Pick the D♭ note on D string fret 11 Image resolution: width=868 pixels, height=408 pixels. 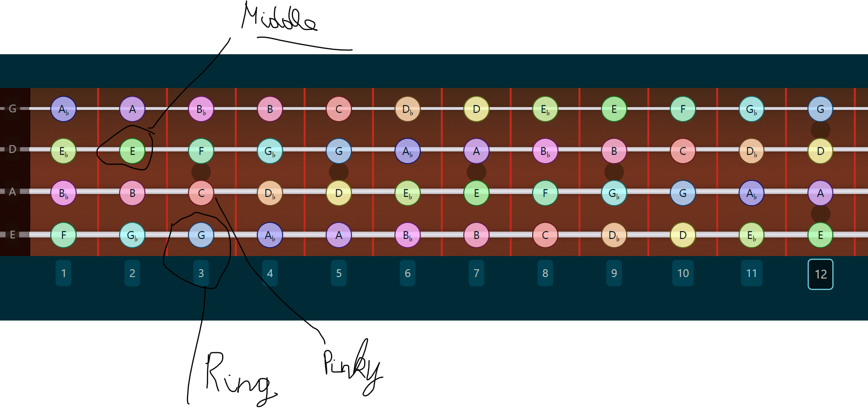[752, 151]
